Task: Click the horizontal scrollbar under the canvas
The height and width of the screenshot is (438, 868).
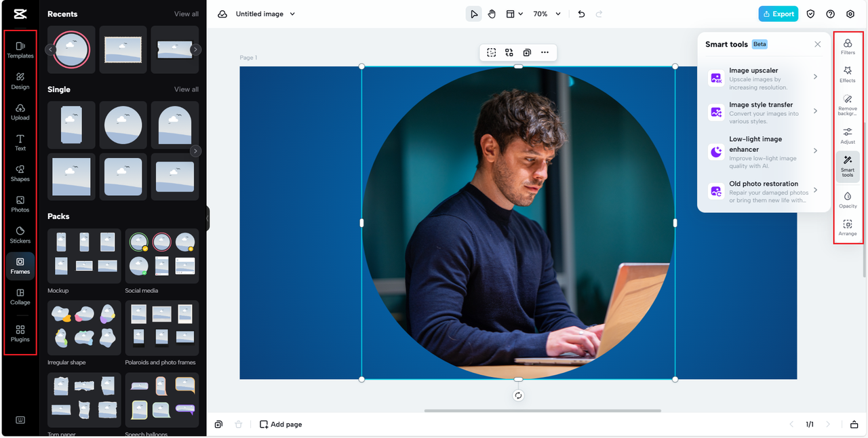Action: [x=542, y=410]
